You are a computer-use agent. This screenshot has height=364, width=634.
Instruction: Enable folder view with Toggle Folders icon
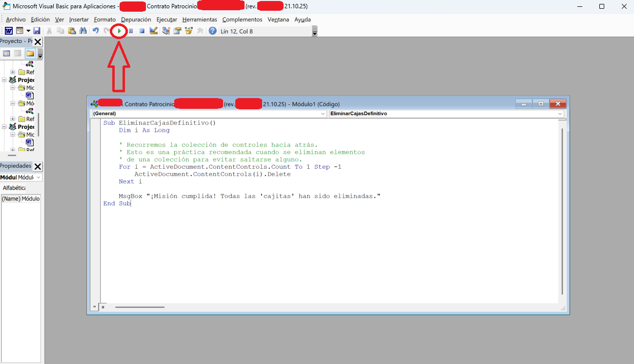pyautogui.click(x=30, y=54)
